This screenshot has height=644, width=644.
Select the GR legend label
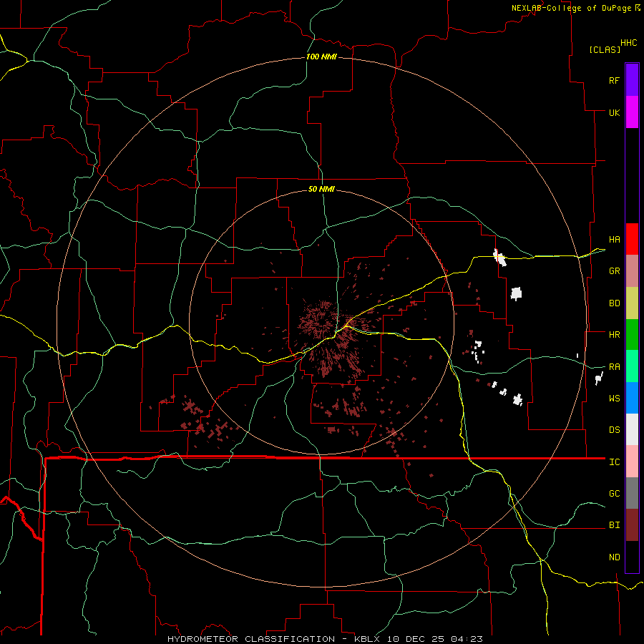[614, 271]
